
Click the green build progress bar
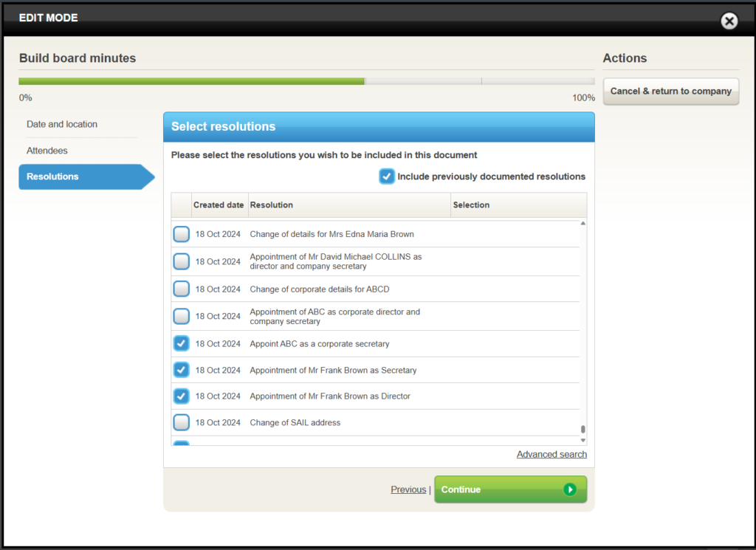192,81
